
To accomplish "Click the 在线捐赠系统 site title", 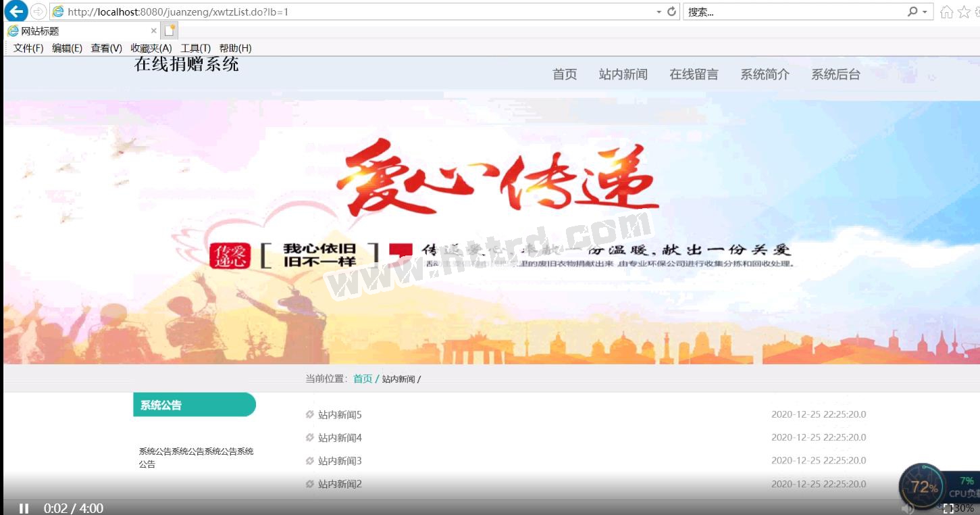I will [186, 64].
